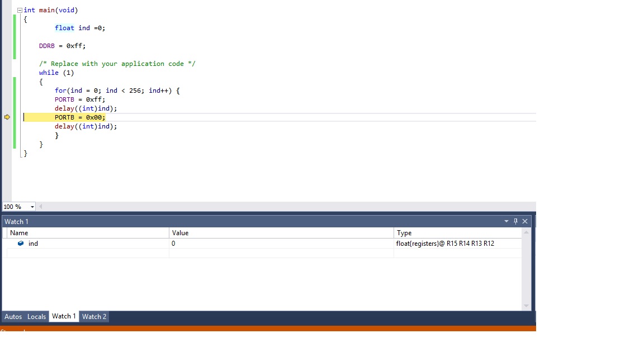The height and width of the screenshot is (362, 644).
Task: Click the PORTB = 0xff; line
Action: [x=80, y=100]
